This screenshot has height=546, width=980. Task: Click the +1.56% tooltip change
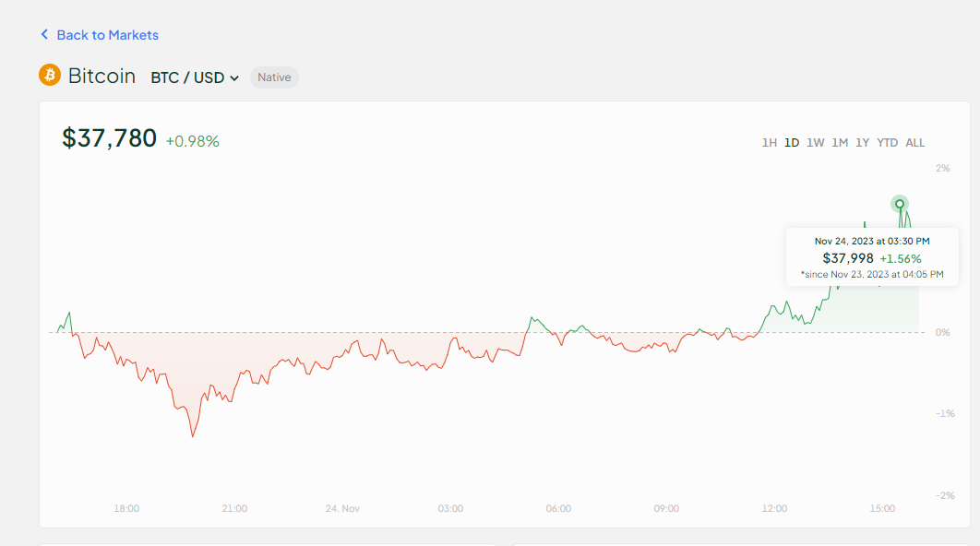point(901,258)
